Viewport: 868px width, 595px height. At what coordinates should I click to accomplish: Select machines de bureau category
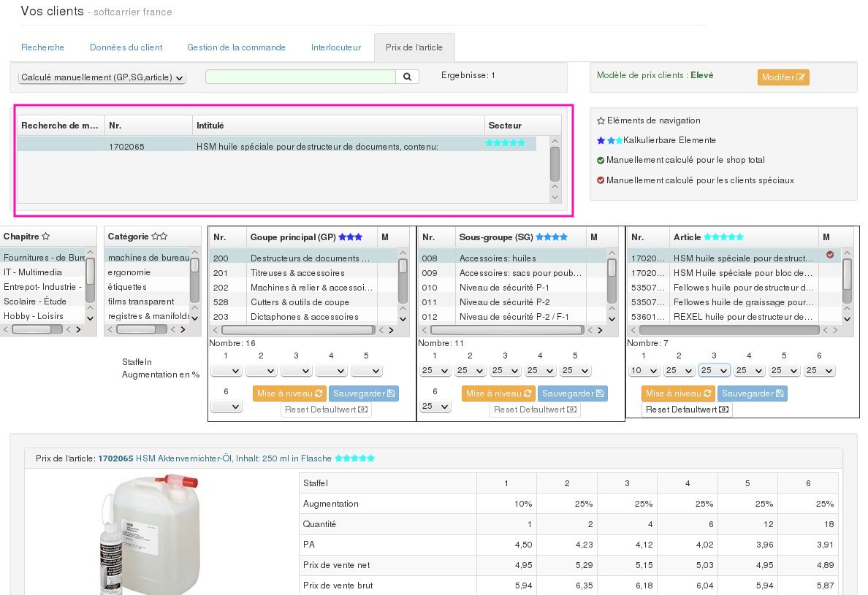click(x=148, y=257)
